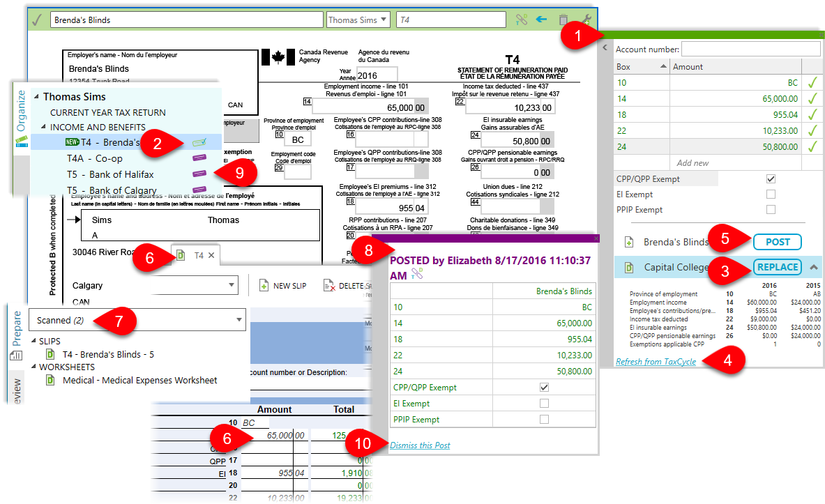The image size is (825, 504).
Task: Toggle CPP/QPP Exempt checkbox in the green panel
Action: click(x=771, y=179)
